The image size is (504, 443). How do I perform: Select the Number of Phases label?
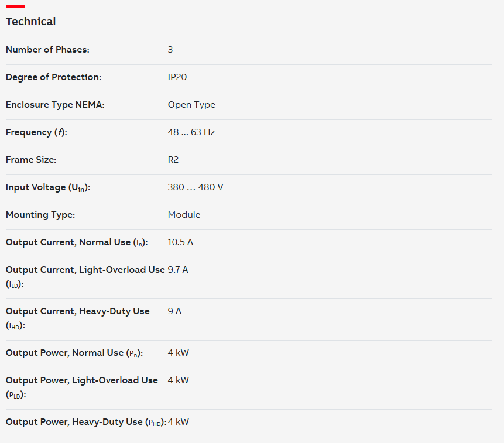(x=47, y=50)
